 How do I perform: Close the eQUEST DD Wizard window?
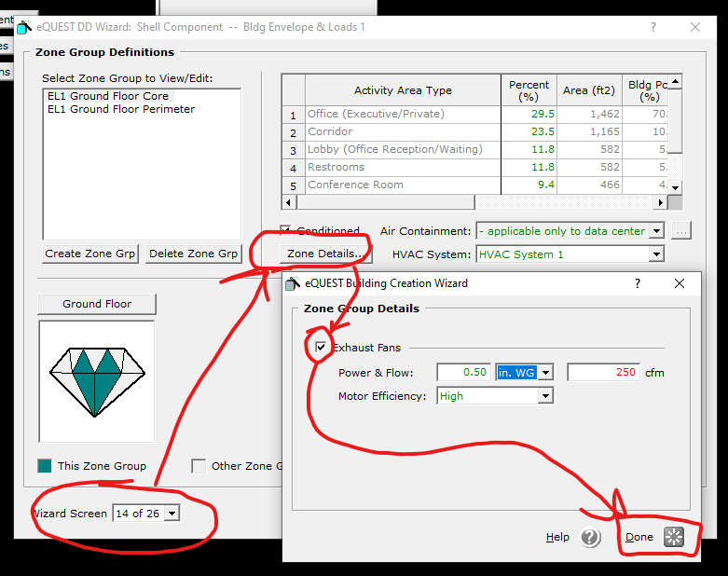pyautogui.click(x=695, y=27)
